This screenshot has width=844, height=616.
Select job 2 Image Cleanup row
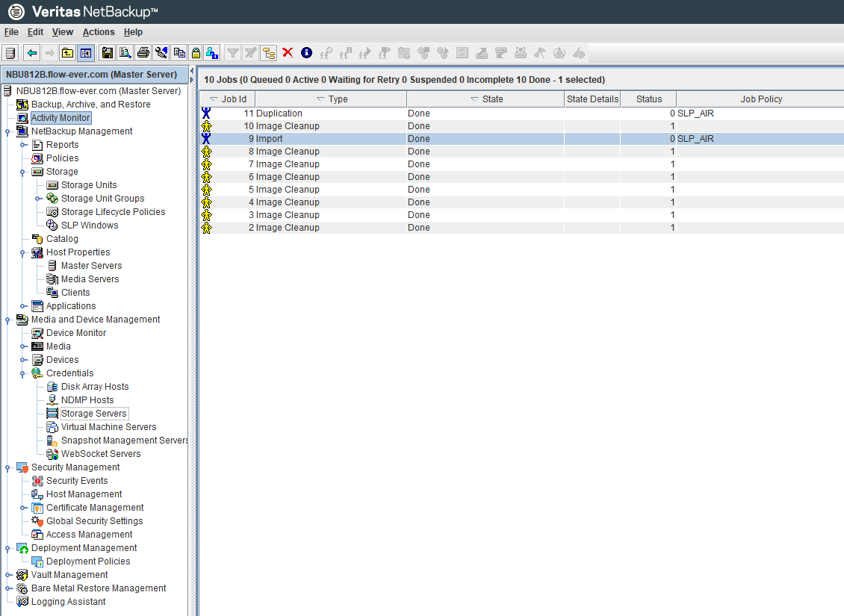(521, 228)
